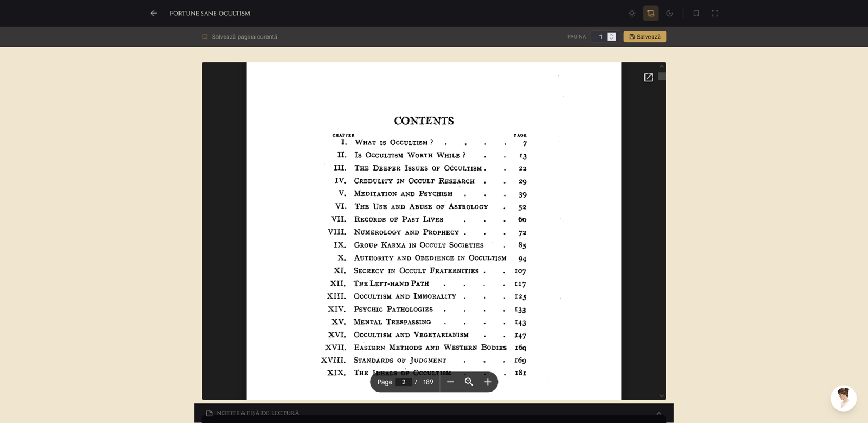Click the yellow Salvează button
This screenshot has height=423, width=868.
[645, 37]
